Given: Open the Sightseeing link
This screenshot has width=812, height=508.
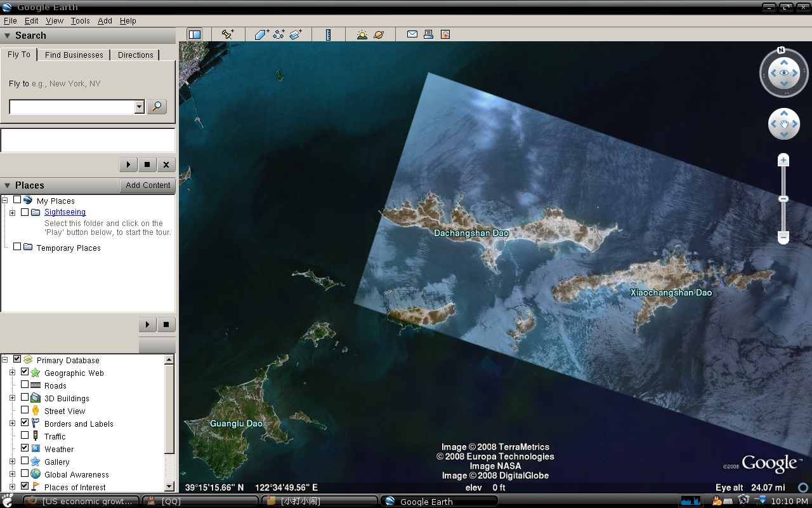Looking at the screenshot, I should click(x=65, y=212).
